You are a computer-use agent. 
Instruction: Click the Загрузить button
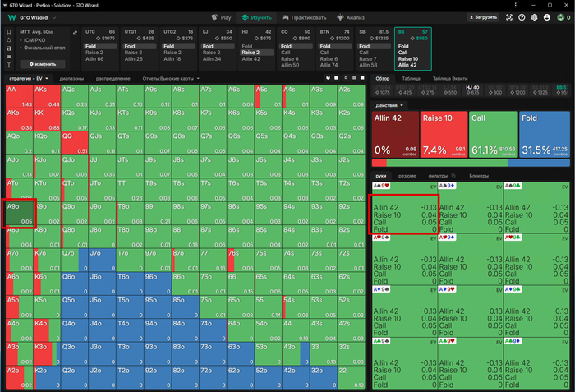coord(483,17)
